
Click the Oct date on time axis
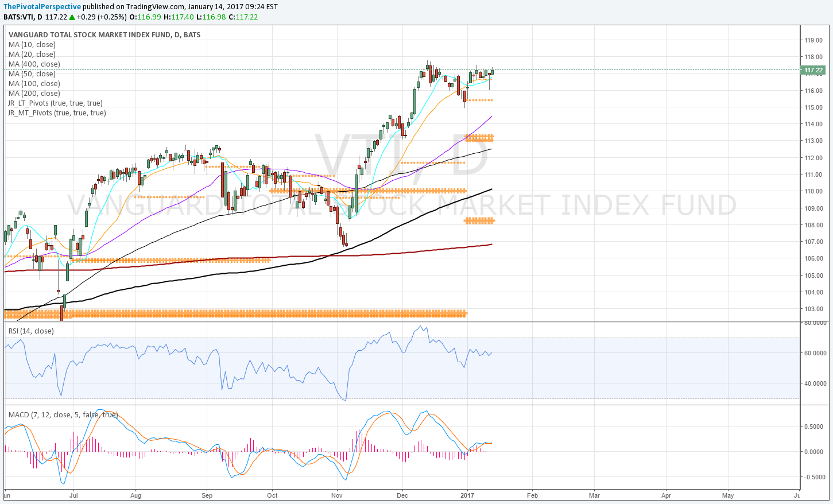(x=272, y=495)
